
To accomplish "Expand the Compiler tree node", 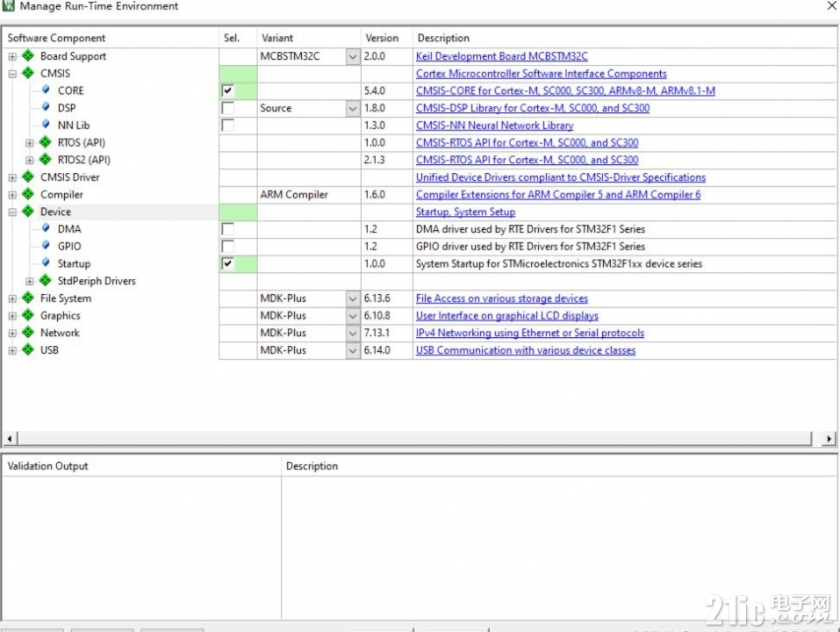I will pyautogui.click(x=12, y=195).
